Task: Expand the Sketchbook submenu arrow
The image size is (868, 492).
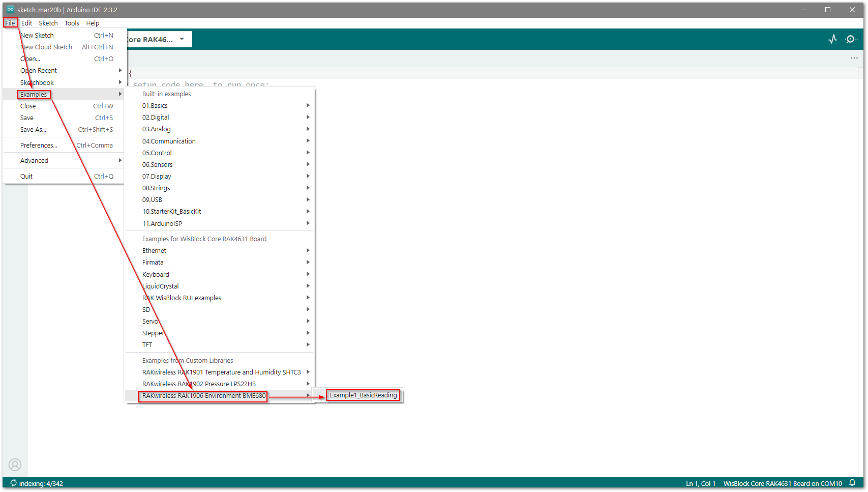Action: [x=120, y=82]
